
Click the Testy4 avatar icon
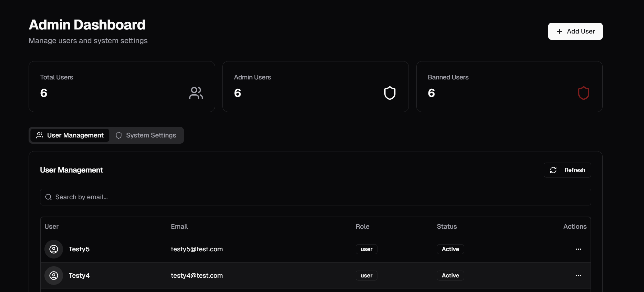(54, 276)
